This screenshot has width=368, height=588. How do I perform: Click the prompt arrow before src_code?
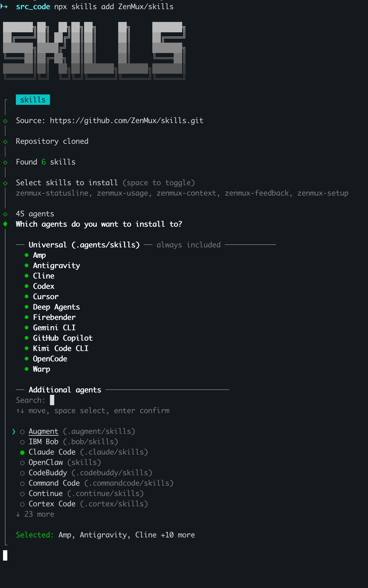click(x=4, y=6)
